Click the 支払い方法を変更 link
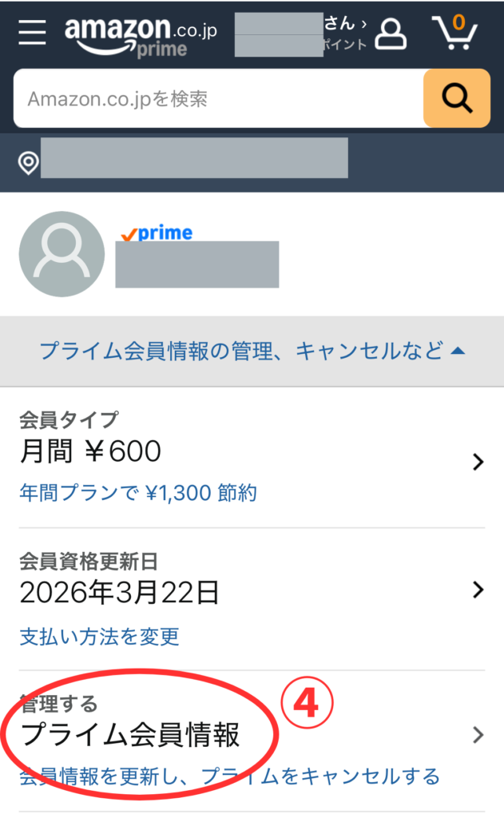Viewport: 504px width, 818px height. [100, 637]
